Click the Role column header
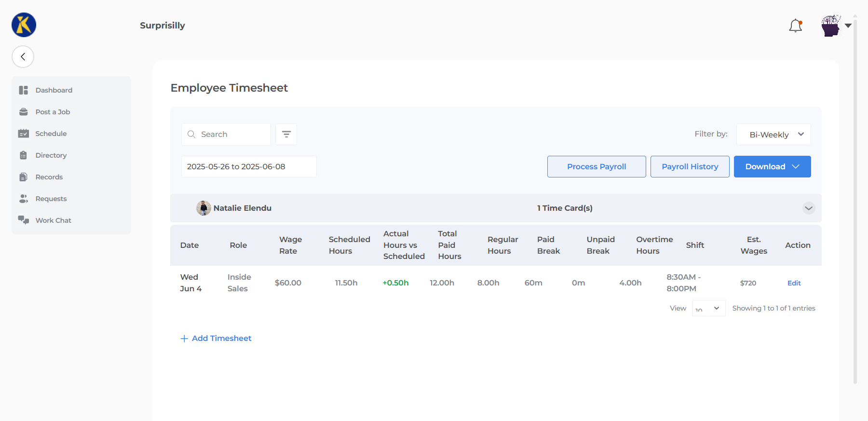The width and height of the screenshot is (868, 421). tap(238, 245)
